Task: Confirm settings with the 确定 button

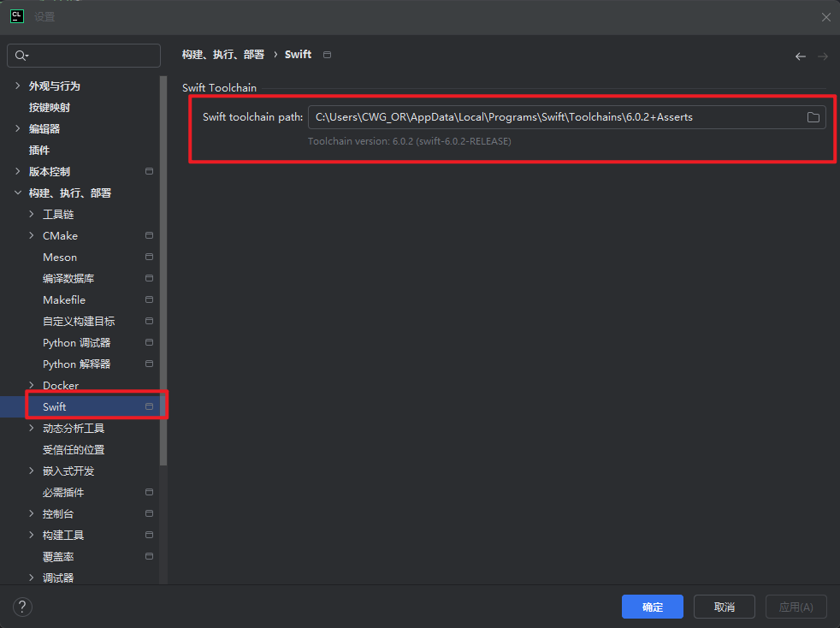Action: [x=652, y=607]
